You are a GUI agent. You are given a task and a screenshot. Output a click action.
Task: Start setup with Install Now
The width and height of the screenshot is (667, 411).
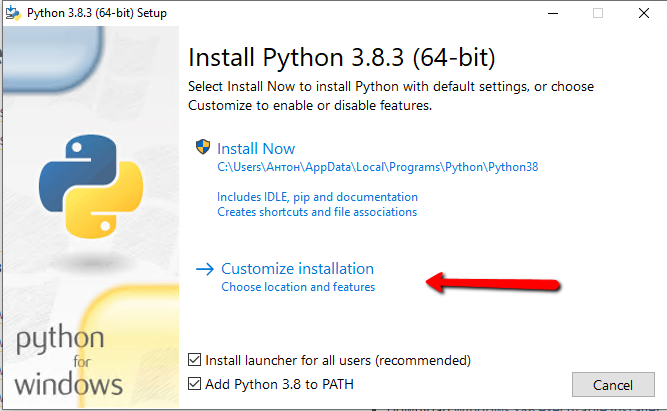[256, 149]
